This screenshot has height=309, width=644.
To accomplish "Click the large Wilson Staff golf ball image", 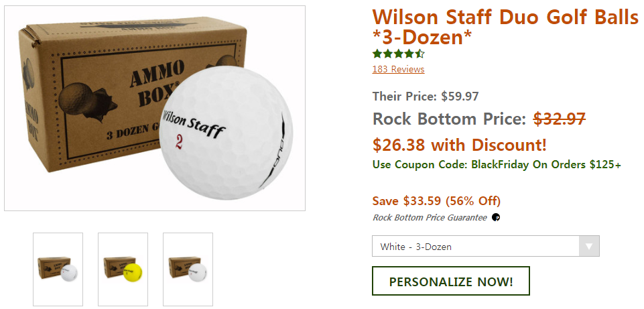I will [227, 134].
